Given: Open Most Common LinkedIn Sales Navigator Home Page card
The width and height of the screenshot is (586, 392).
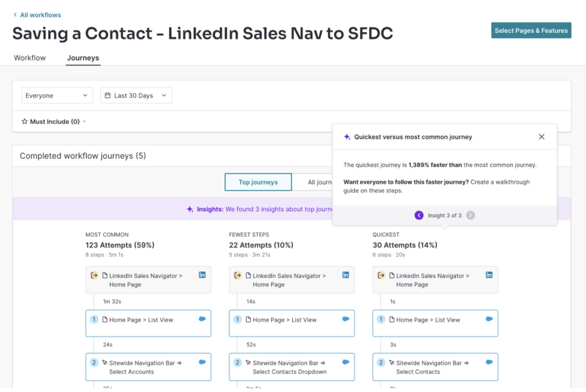Looking at the screenshot, I should 148,280.
